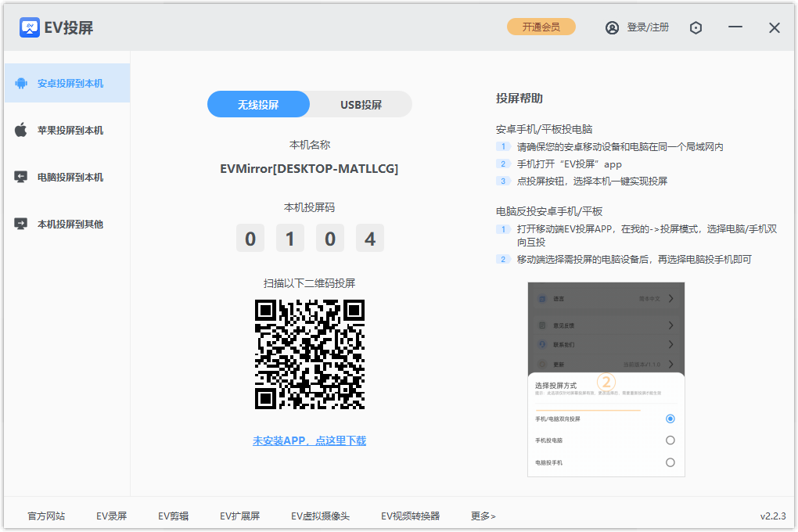Open the 苹果投屏到本机 menu item
The width and height of the screenshot is (798, 532).
coord(70,130)
